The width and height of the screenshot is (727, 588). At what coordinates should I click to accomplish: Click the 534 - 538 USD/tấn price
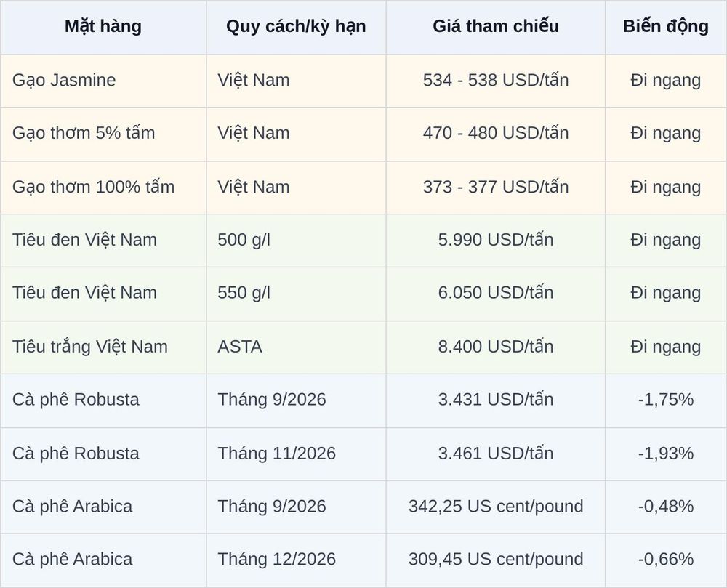pyautogui.click(x=496, y=81)
